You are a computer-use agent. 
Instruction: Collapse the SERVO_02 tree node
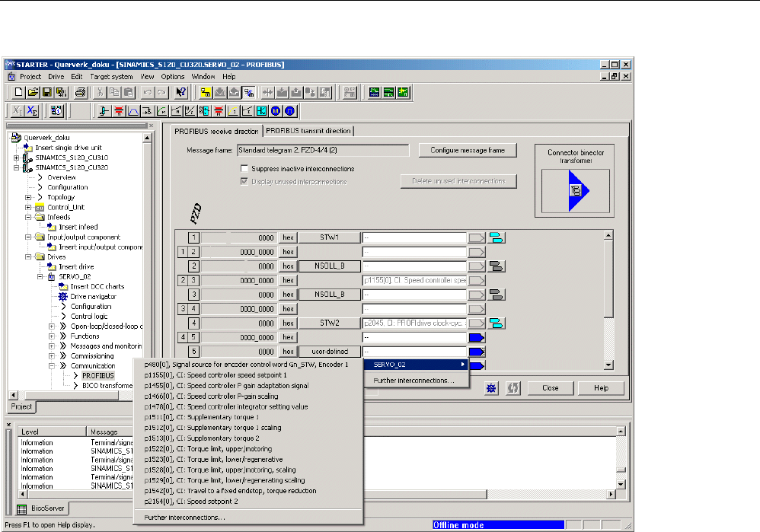point(40,277)
